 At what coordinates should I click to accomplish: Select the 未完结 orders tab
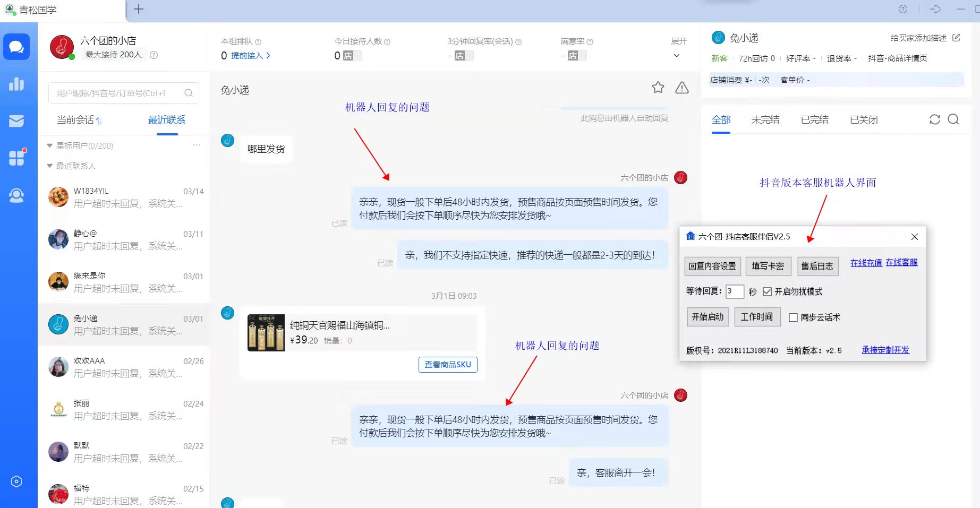(x=765, y=120)
